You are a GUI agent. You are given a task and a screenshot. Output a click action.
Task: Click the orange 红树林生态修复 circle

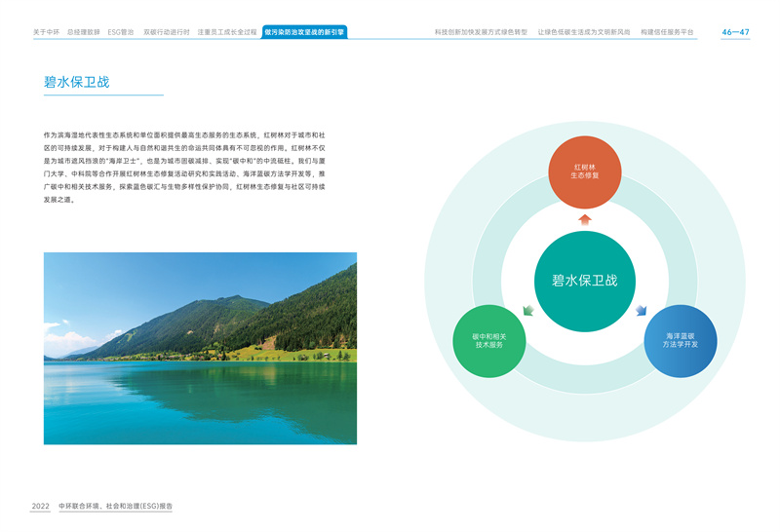(x=585, y=173)
